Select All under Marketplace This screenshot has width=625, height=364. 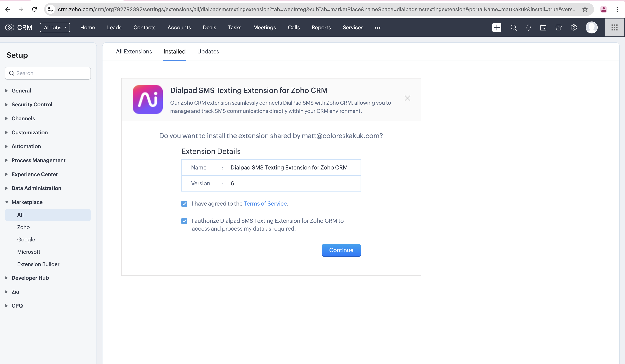(48, 215)
